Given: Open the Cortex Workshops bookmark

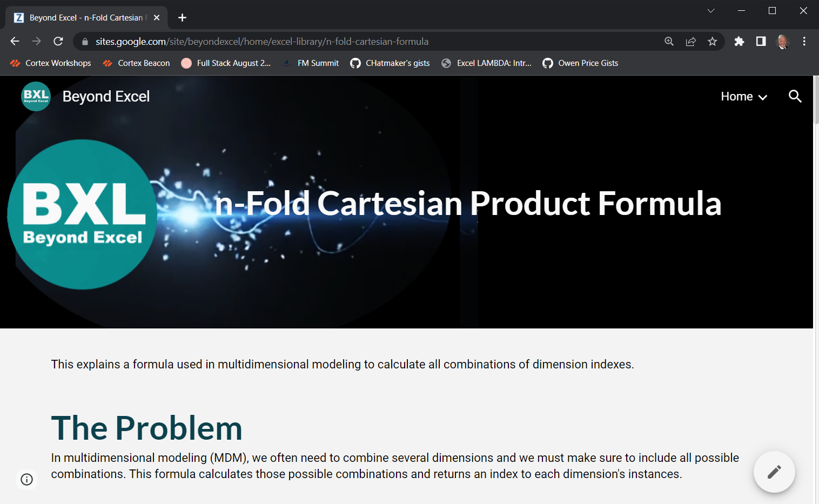Looking at the screenshot, I should point(50,63).
